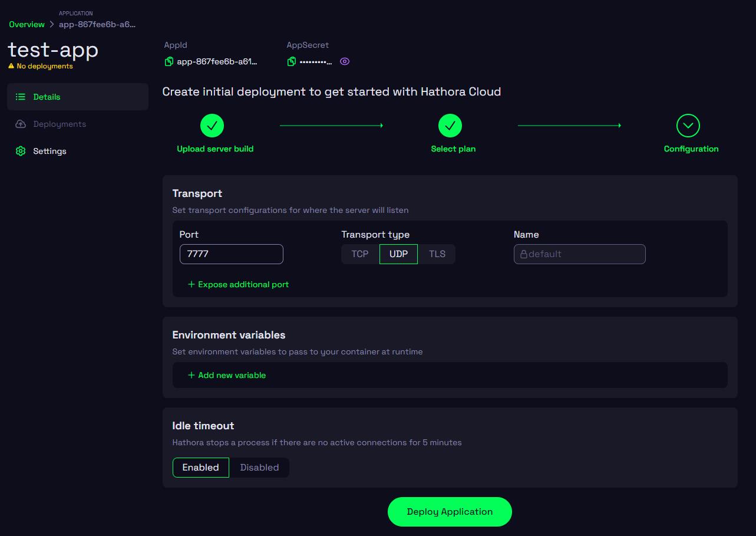This screenshot has width=756, height=536.
Task: Click the Deploy Application button
Action: [450, 512]
